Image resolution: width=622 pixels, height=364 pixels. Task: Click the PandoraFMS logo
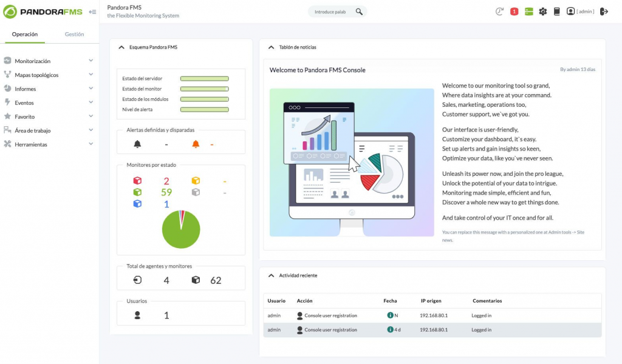(x=43, y=12)
